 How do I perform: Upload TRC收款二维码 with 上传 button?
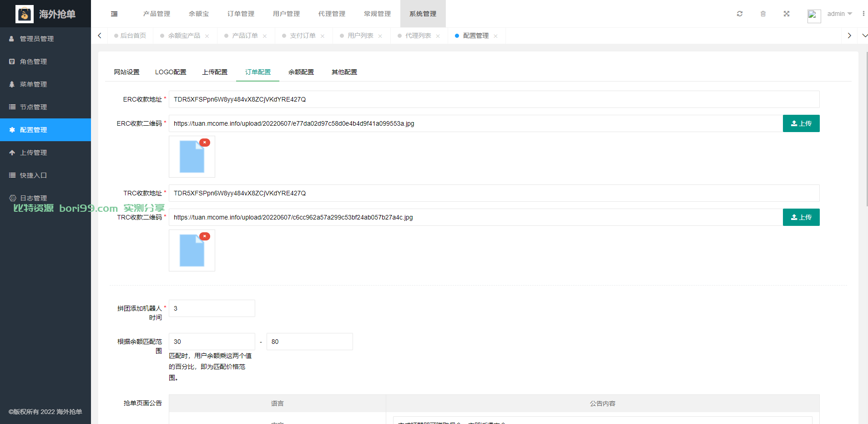coord(801,217)
